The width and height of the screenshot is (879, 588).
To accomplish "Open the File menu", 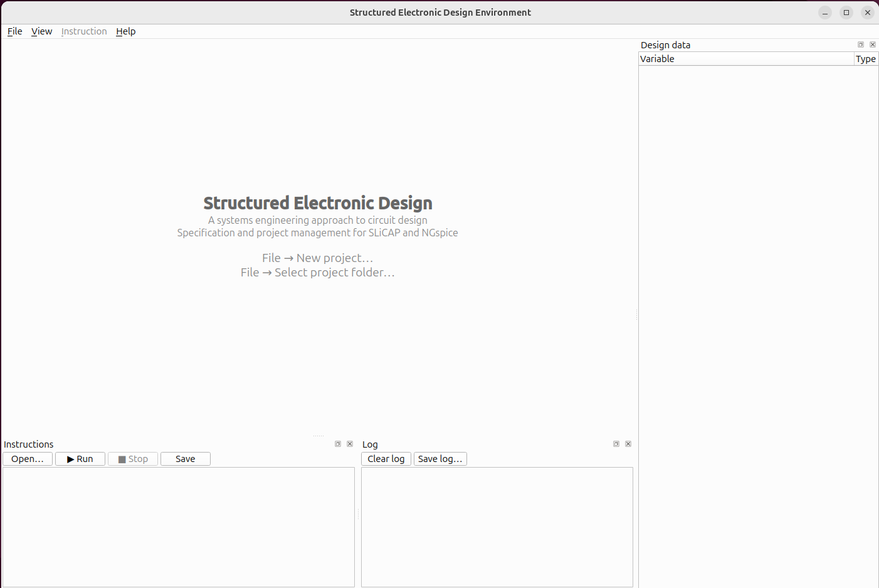I will 15,31.
